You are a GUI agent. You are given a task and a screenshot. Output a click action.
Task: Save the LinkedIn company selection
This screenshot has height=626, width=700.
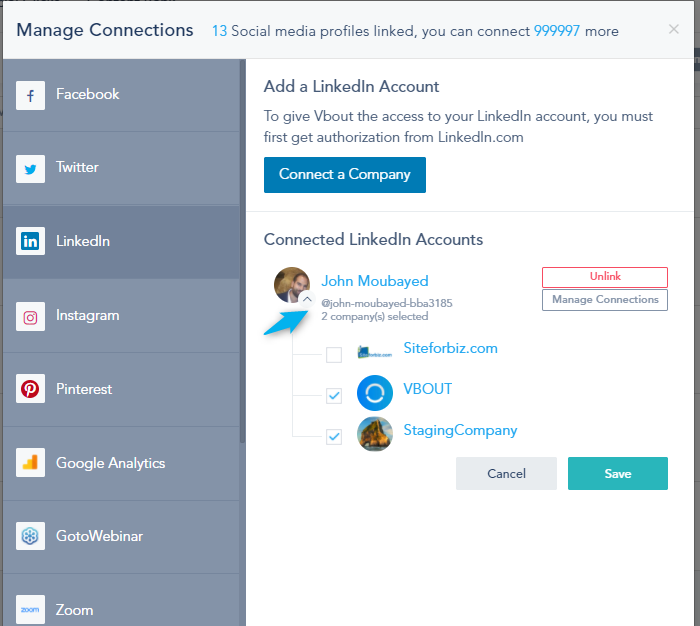click(x=618, y=473)
